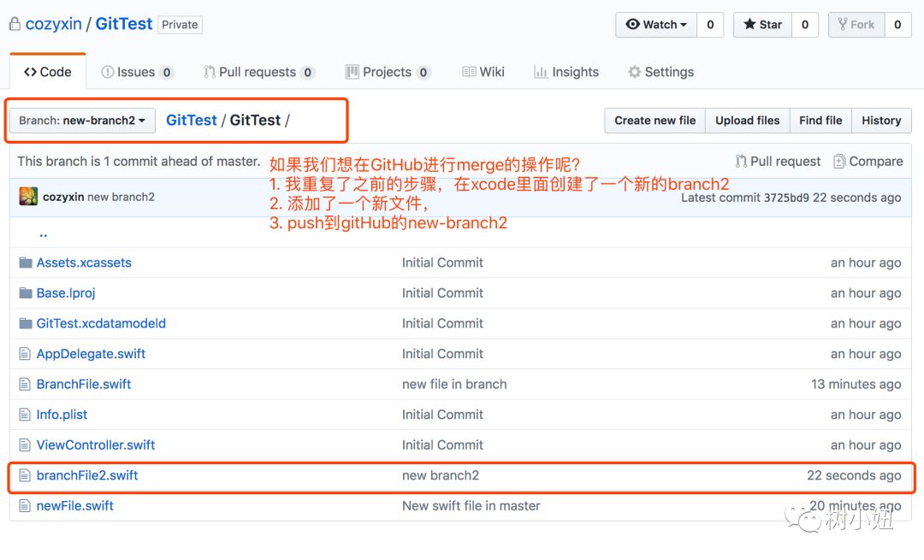Star the GitTest repository
Image resolution: width=924 pixels, height=560 pixels.
pyautogui.click(x=762, y=25)
